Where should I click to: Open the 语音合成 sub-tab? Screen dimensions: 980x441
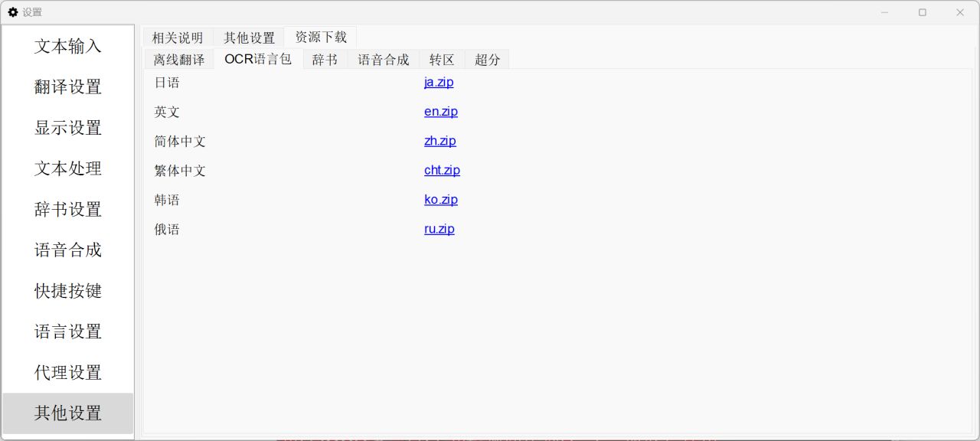click(384, 60)
